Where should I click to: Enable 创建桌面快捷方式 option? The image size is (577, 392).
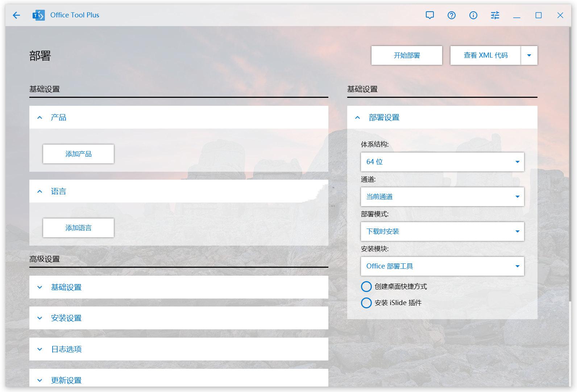point(366,287)
